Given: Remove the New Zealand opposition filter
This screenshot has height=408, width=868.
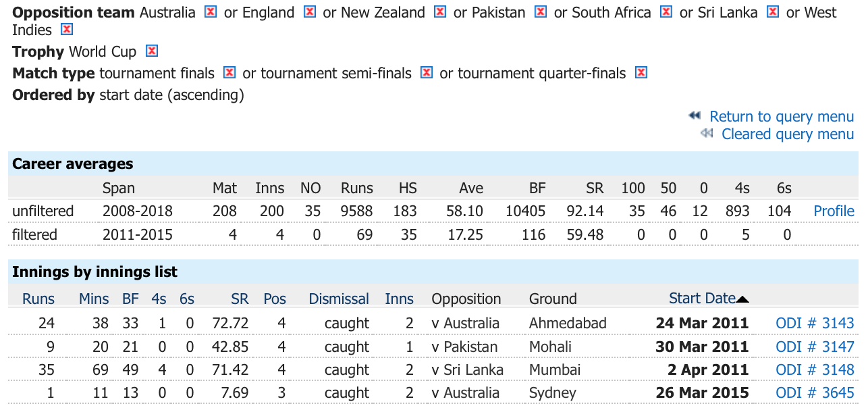Looking at the screenshot, I should 440,12.
